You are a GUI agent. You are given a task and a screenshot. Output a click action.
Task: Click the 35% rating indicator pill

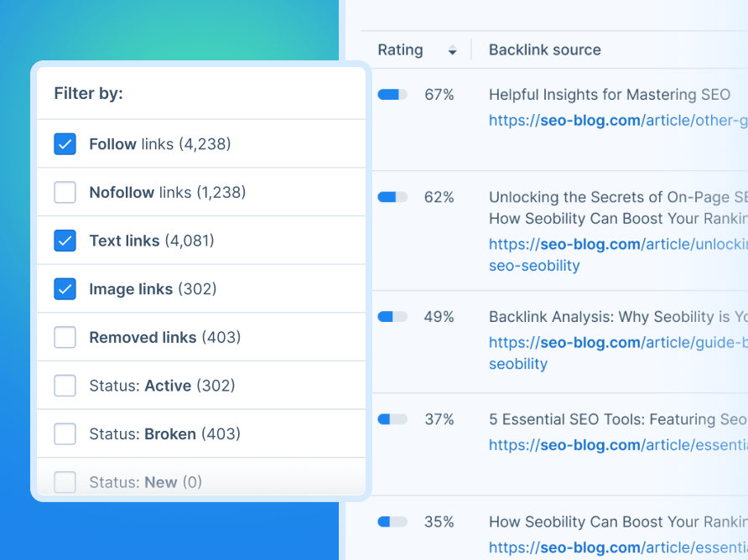[x=392, y=521]
